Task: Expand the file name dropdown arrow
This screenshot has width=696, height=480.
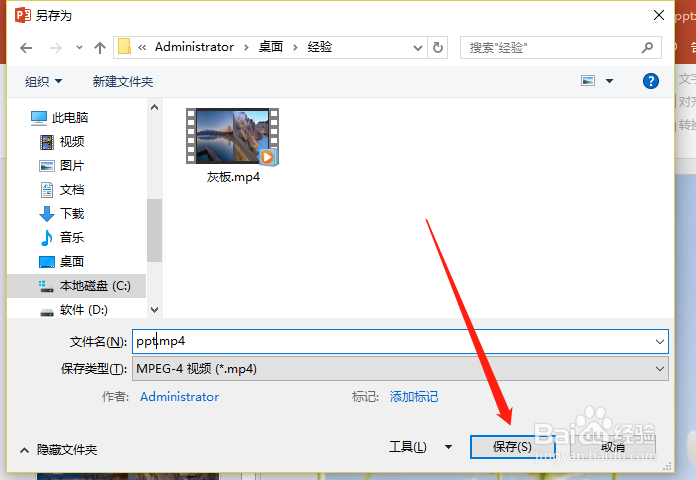Action: (660, 341)
